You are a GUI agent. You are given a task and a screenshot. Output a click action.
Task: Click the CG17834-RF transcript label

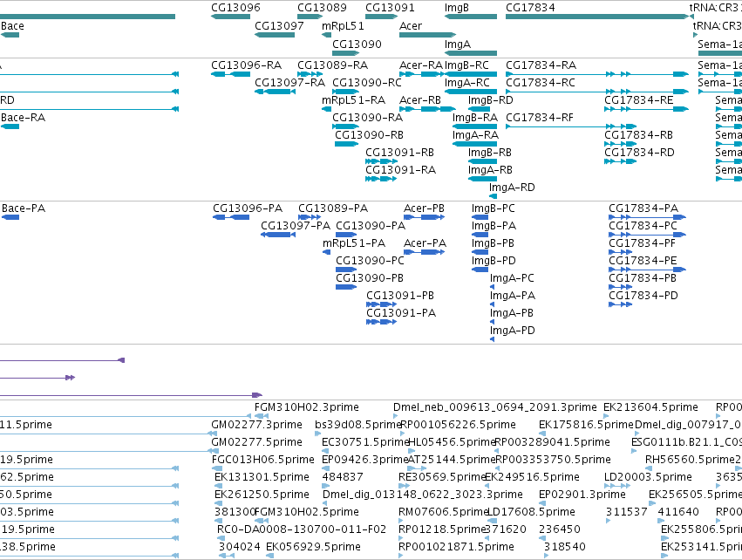(540, 118)
